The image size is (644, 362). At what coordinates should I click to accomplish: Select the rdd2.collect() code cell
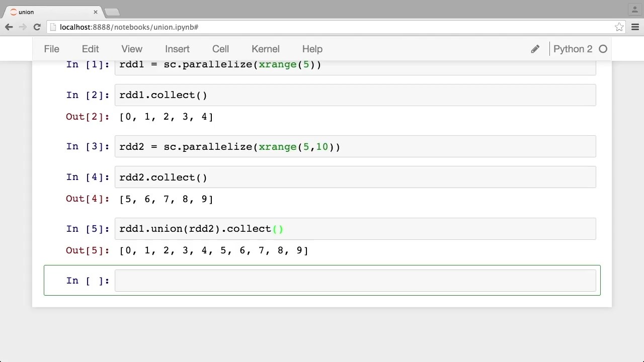pos(355,177)
